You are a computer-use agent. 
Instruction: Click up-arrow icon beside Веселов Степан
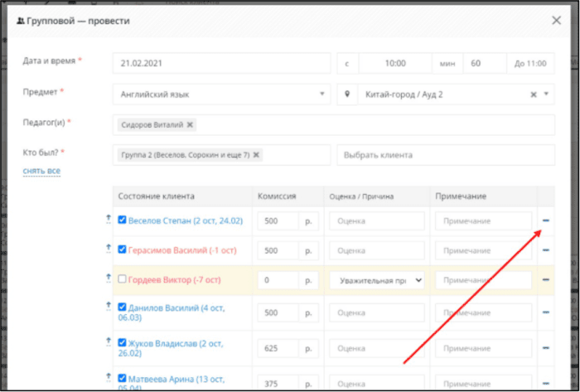click(109, 220)
